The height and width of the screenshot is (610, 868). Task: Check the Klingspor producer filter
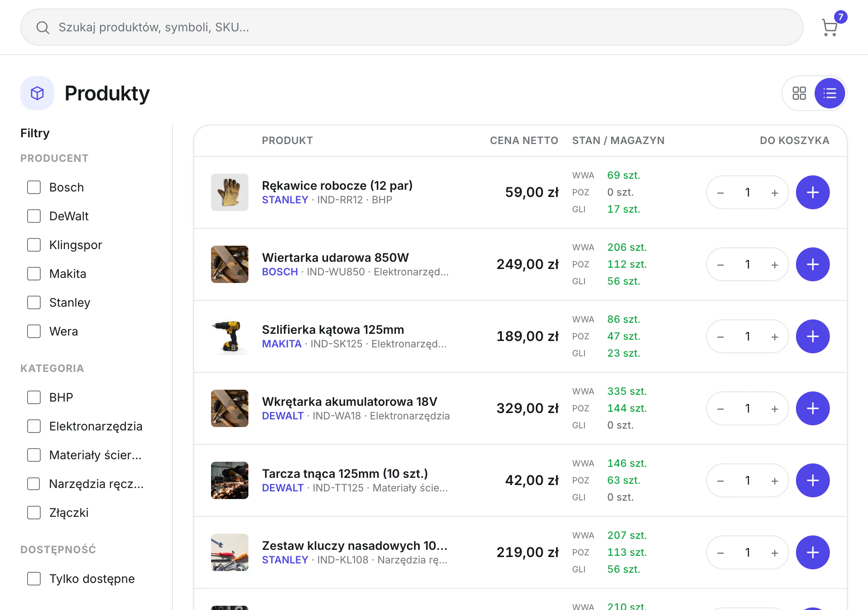point(34,245)
